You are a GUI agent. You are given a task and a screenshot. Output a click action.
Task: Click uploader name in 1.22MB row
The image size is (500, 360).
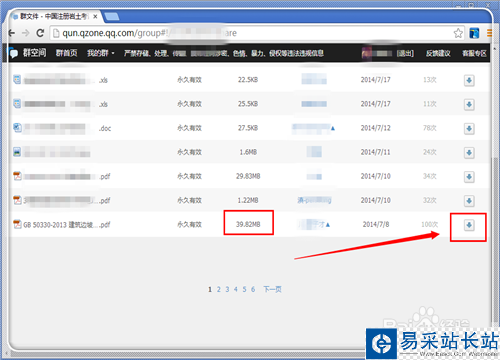point(314,200)
